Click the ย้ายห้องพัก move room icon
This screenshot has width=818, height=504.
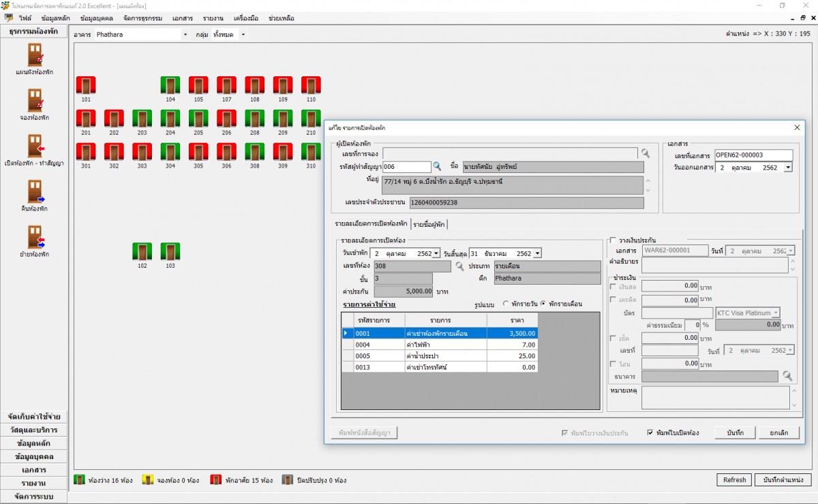pos(34,237)
